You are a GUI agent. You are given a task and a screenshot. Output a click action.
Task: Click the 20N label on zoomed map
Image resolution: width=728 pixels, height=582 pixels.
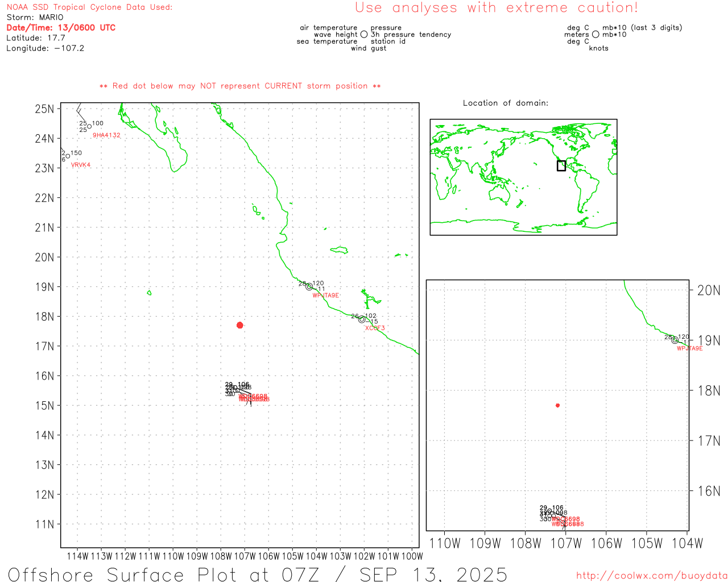click(x=709, y=290)
